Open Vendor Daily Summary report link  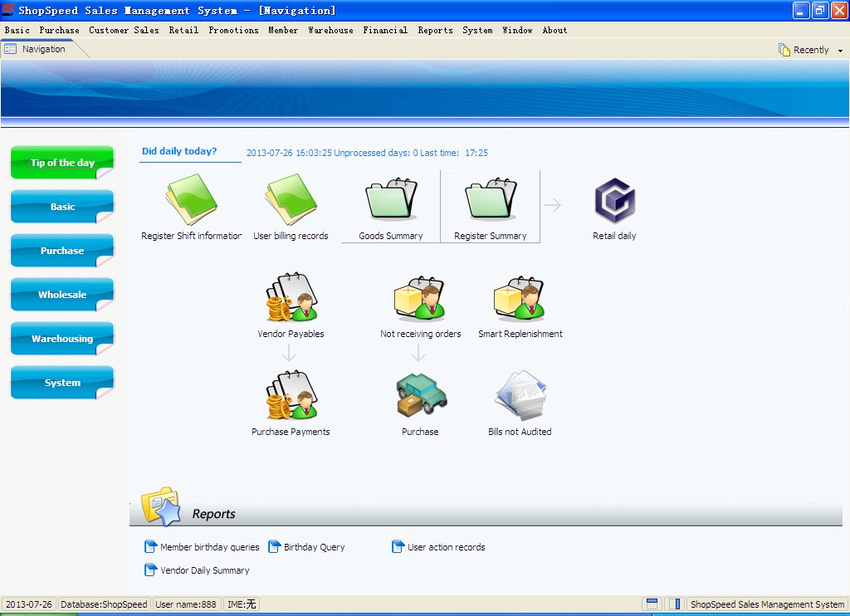[204, 570]
